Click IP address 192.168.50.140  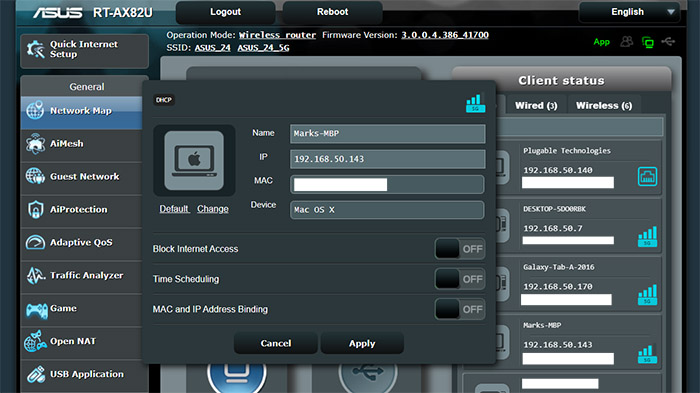(558, 170)
